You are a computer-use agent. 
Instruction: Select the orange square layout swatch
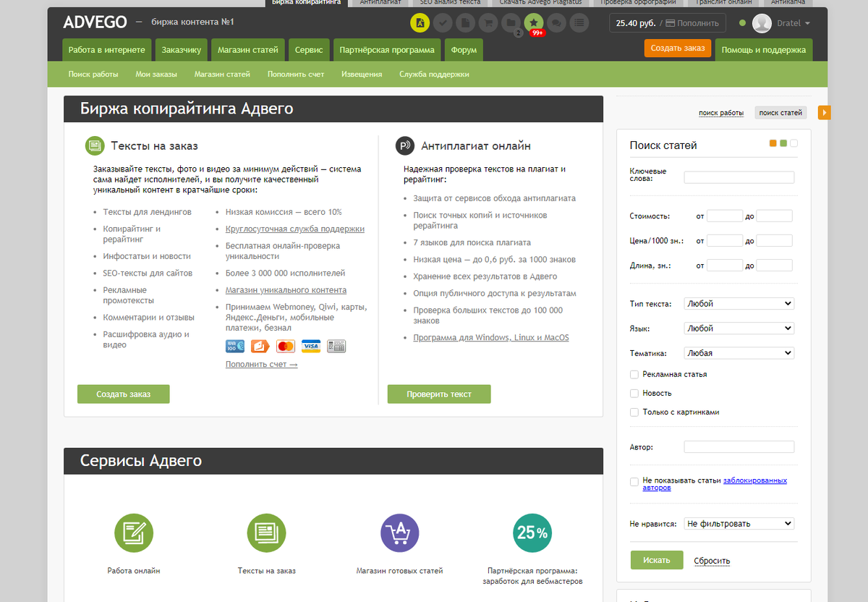point(773,143)
